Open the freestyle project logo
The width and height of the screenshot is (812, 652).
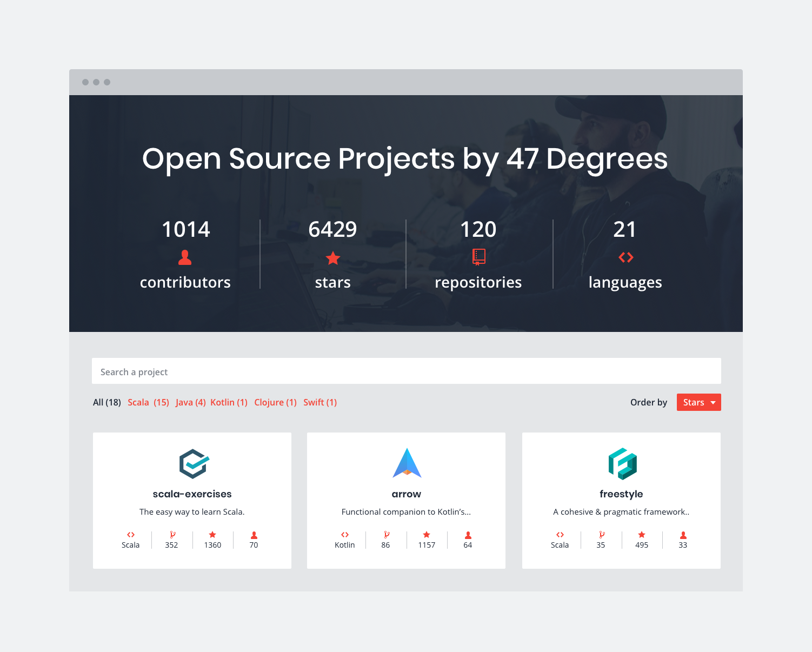click(622, 464)
